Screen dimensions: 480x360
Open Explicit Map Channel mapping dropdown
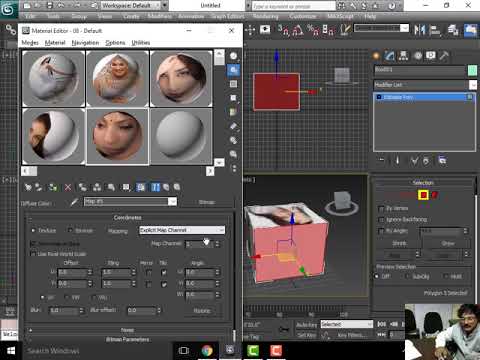(182, 230)
